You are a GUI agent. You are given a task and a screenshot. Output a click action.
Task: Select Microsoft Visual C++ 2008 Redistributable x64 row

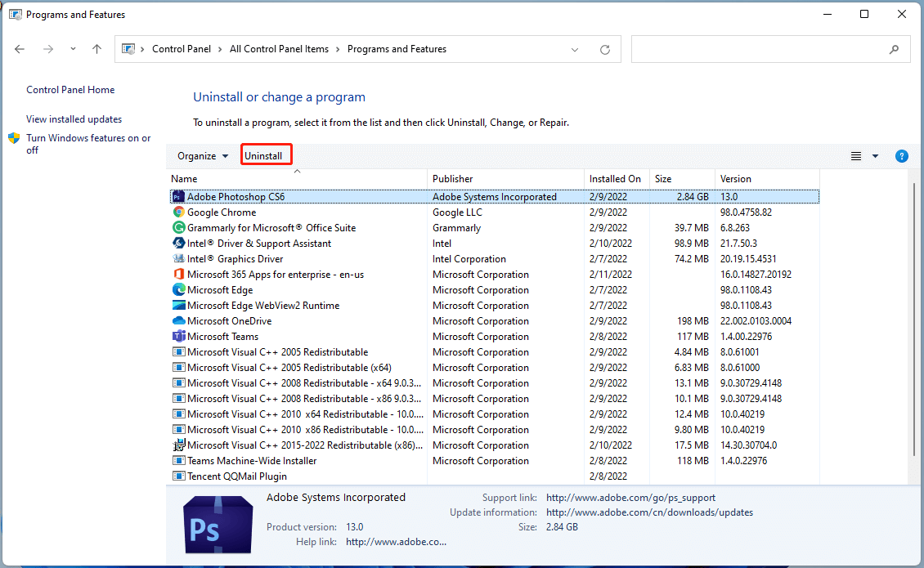point(495,383)
